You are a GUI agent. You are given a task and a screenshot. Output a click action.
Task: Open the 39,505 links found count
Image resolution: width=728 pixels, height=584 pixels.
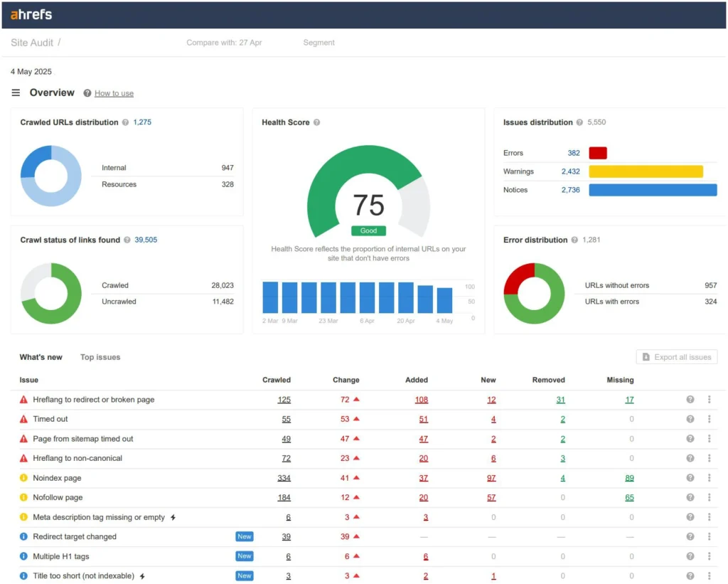(146, 240)
